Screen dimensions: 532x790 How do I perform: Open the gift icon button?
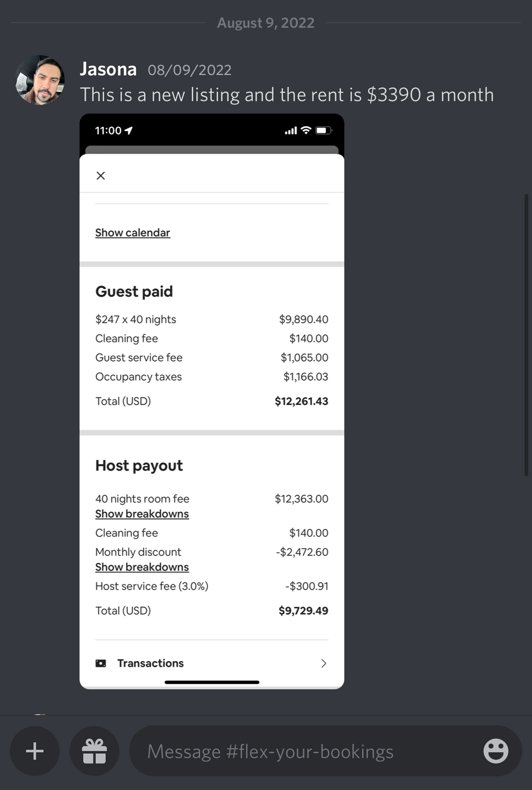(x=94, y=751)
